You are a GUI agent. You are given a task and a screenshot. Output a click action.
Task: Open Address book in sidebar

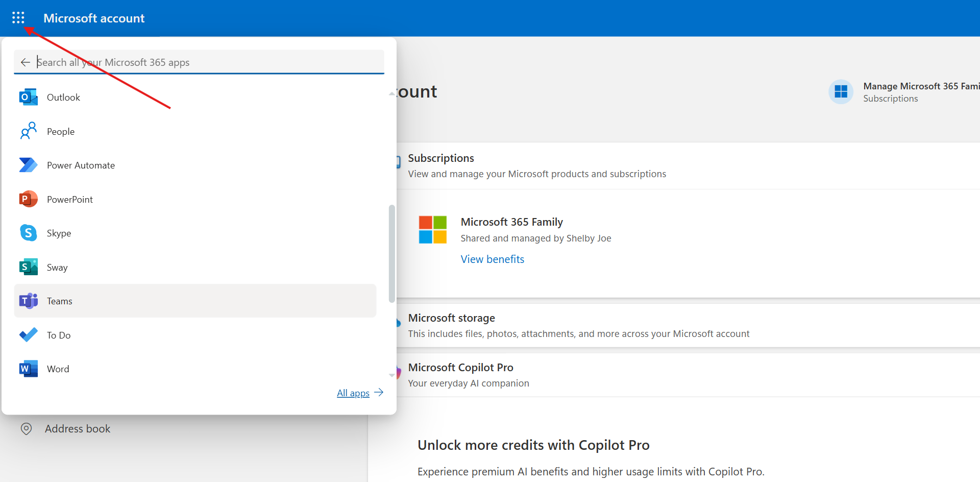pos(78,429)
